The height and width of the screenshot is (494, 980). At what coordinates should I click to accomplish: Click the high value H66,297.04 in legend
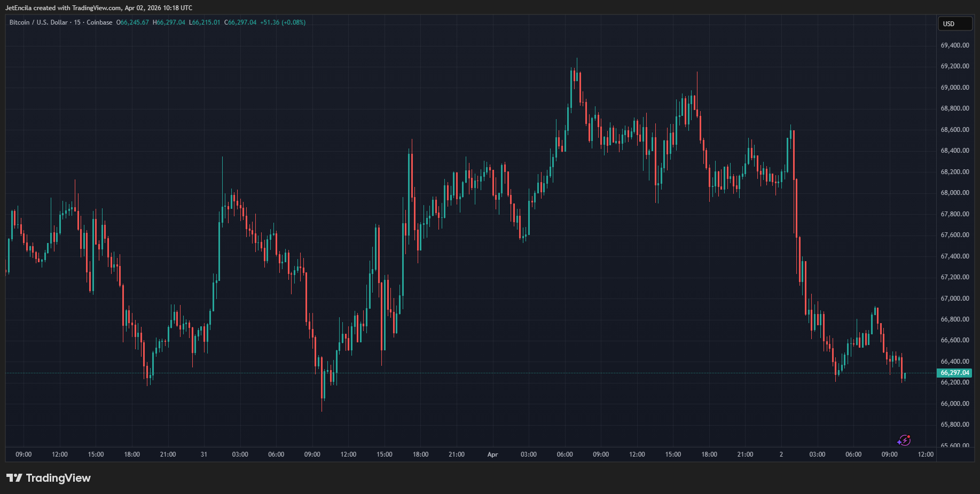tap(169, 22)
